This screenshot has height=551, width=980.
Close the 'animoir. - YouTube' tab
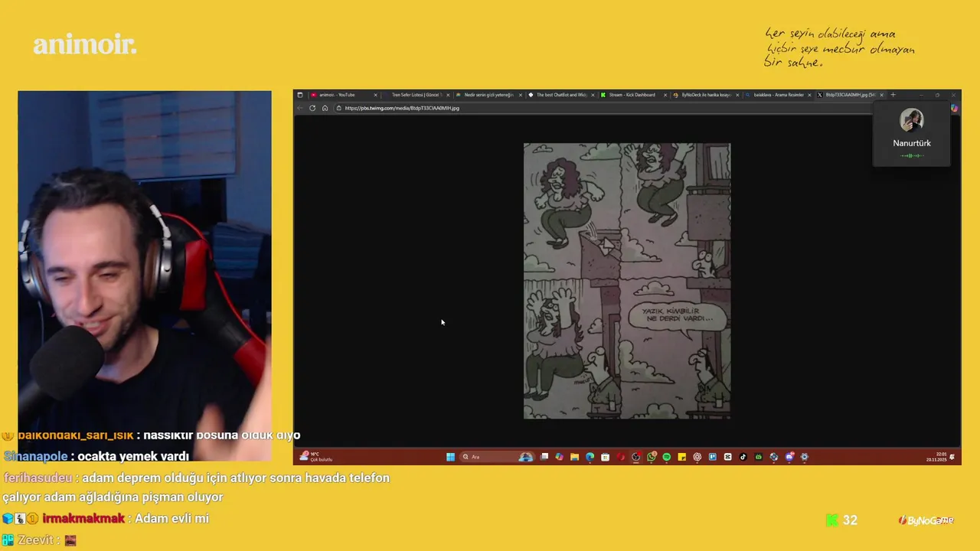pyautogui.click(x=375, y=95)
